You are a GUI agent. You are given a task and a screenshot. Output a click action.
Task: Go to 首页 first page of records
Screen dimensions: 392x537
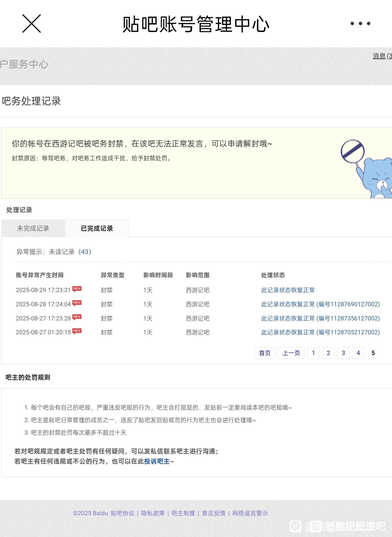(x=265, y=353)
